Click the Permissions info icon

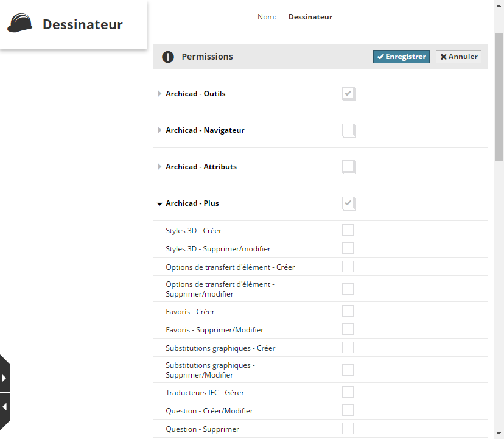(167, 57)
